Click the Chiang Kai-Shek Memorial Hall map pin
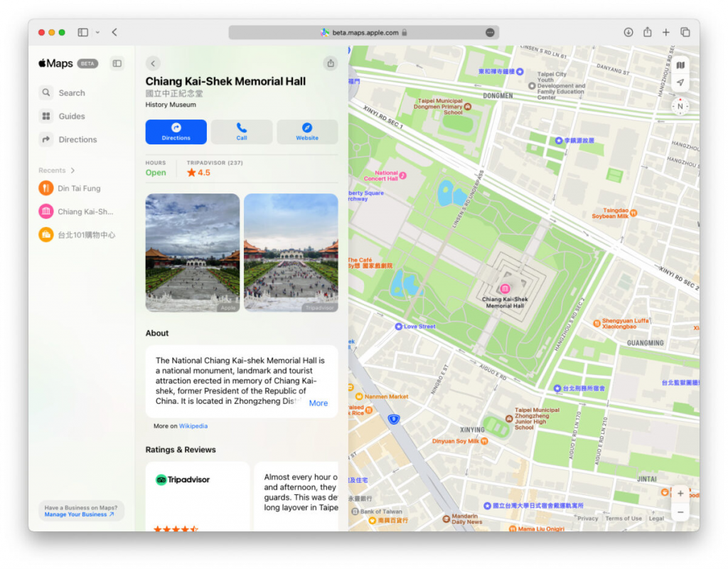This screenshot has height=569, width=728. pos(505,289)
